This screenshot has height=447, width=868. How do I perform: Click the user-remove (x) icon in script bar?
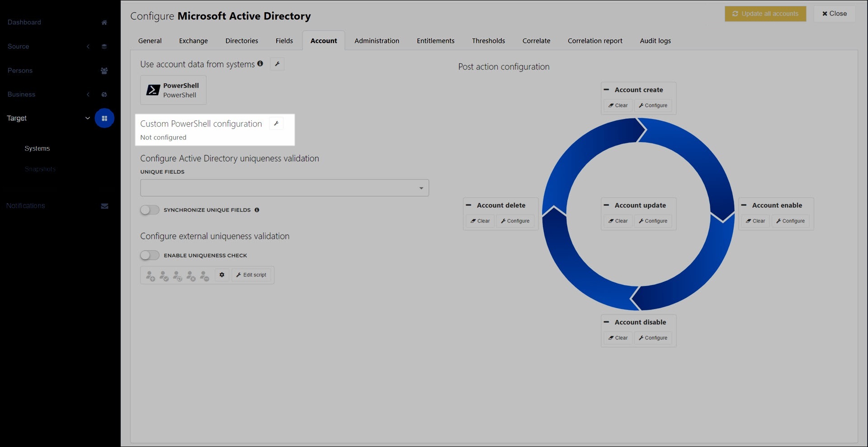point(191,275)
